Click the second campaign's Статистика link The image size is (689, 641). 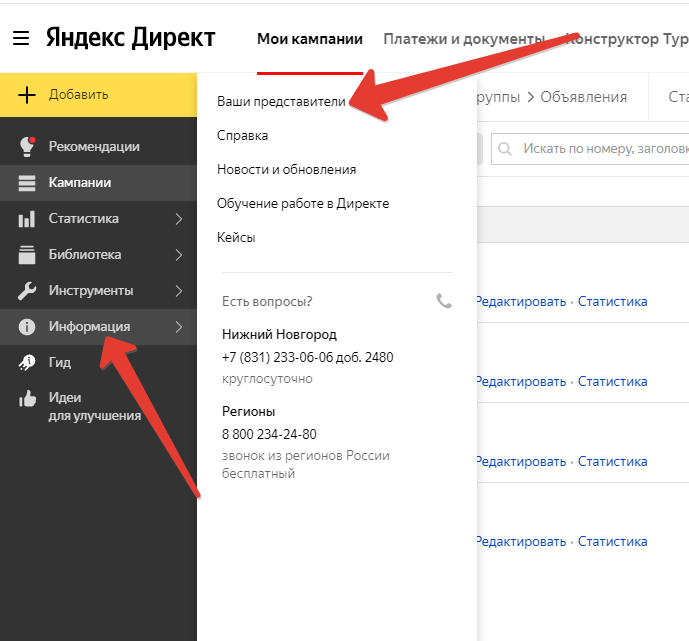click(x=613, y=382)
